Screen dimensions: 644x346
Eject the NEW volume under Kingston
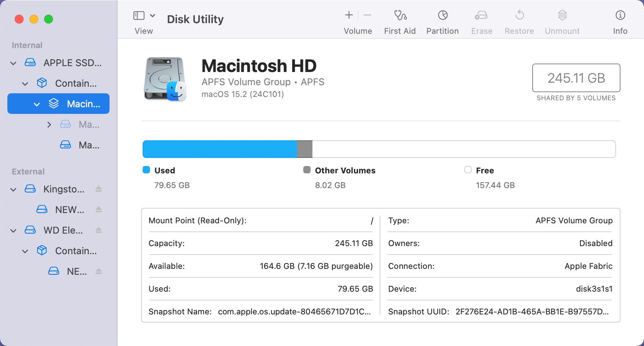click(x=99, y=209)
